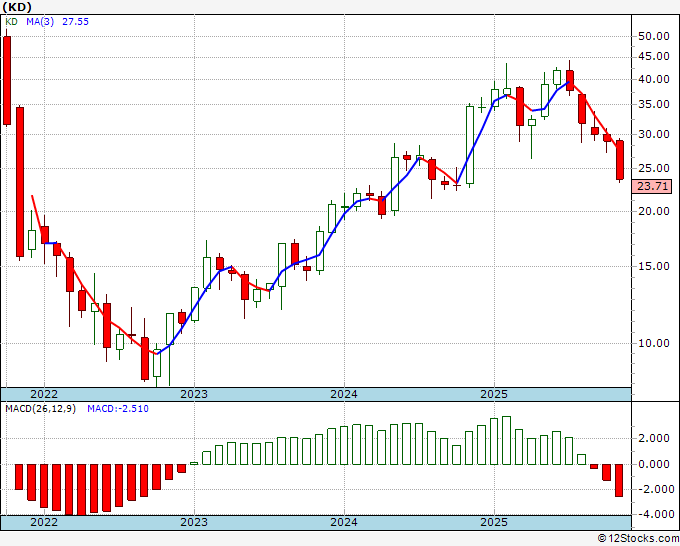Click the (KD) ticker title
The height and width of the screenshot is (546, 680).
[17, 7]
